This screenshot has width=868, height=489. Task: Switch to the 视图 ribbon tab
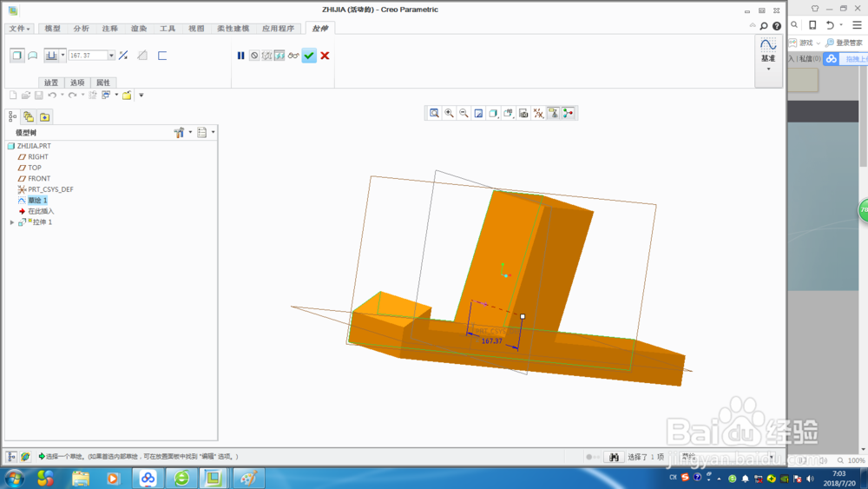196,29
